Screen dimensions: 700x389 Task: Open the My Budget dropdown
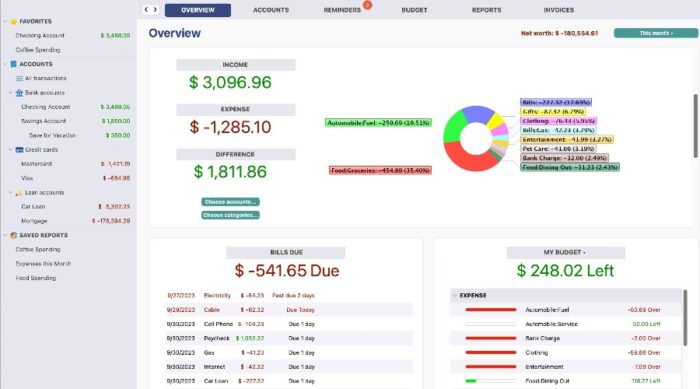[x=565, y=252]
